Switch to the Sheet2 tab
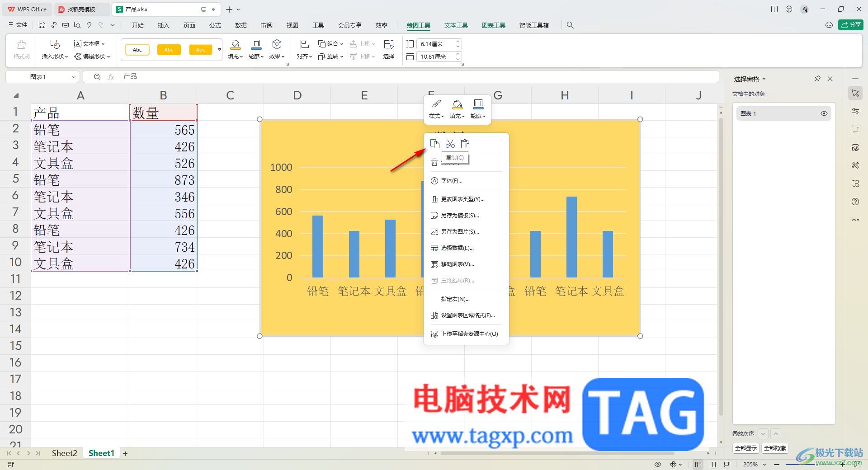 pos(65,453)
